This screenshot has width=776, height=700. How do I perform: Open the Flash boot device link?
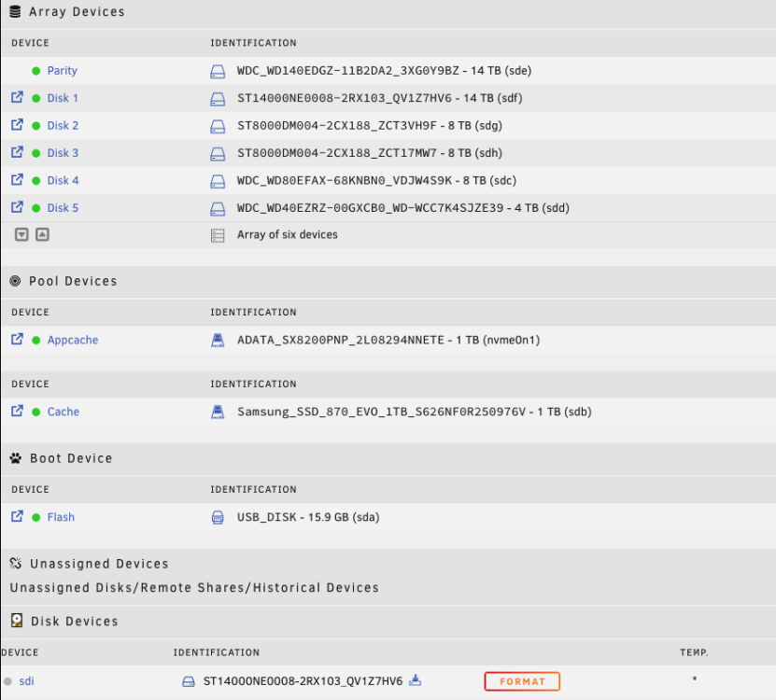(61, 517)
